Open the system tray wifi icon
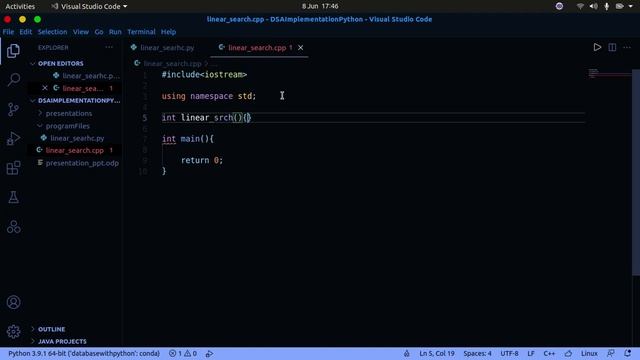Screen dimensions: 640x360 coord(580,6)
